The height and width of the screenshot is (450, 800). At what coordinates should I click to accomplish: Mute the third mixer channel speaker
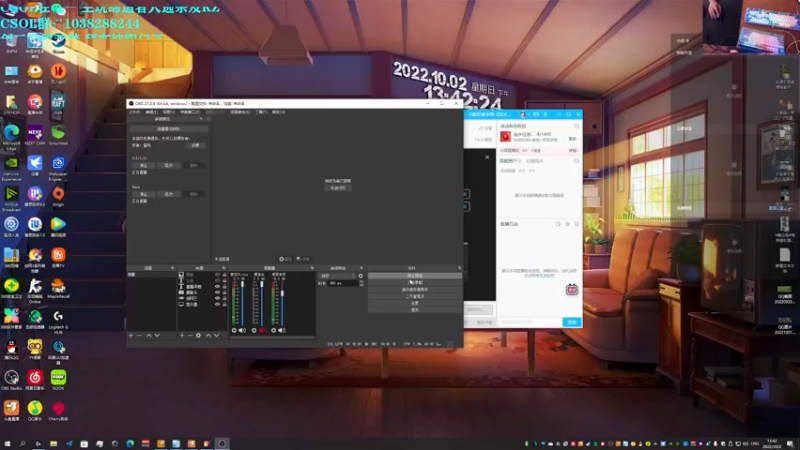[x=282, y=331]
